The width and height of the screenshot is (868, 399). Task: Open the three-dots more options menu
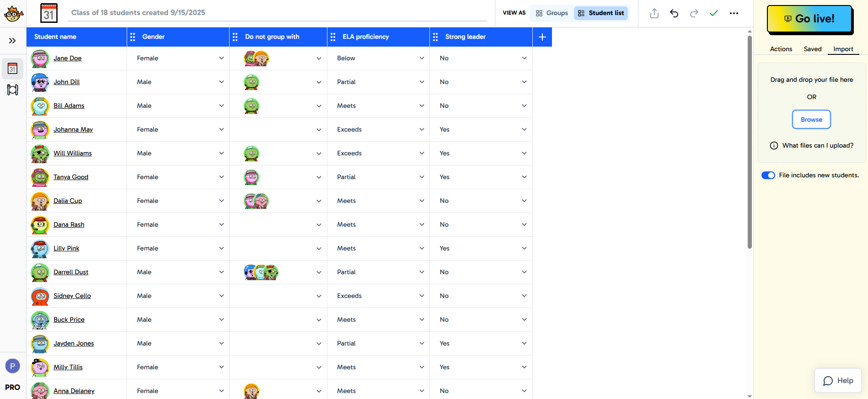click(734, 13)
